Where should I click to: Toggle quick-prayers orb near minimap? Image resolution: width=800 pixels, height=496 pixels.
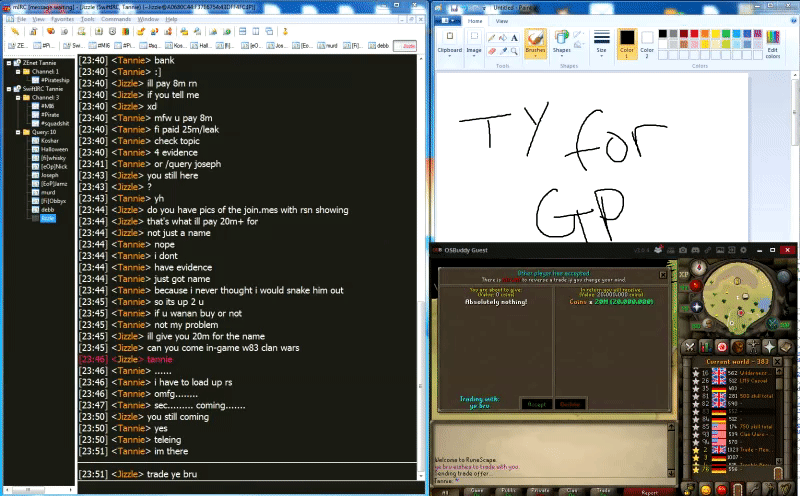(696, 307)
